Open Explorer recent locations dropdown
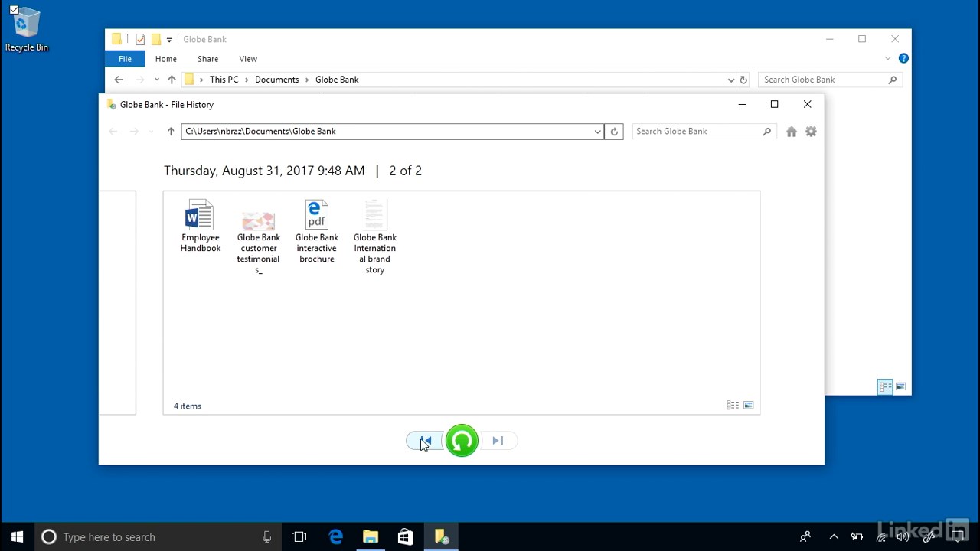Screen dimensions: 980x551 157,80
